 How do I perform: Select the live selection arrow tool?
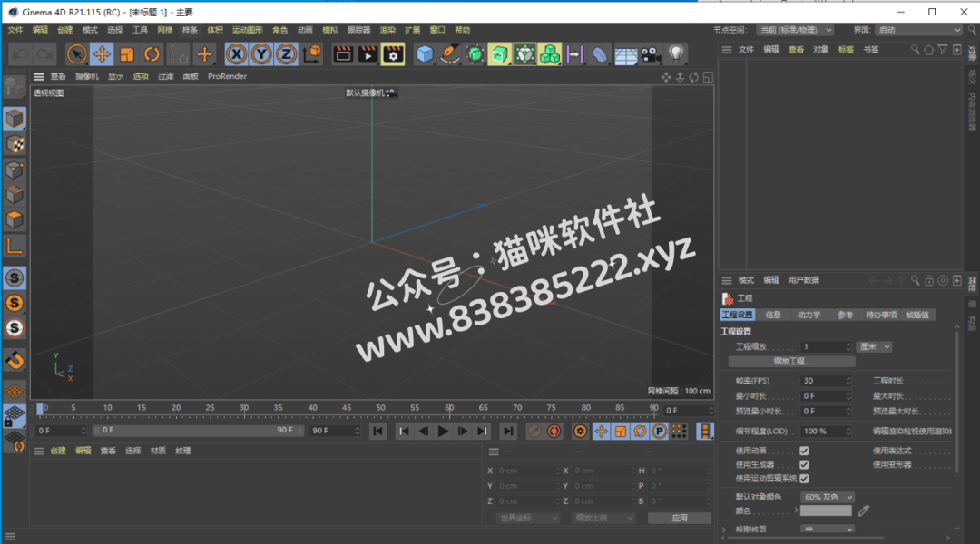(x=76, y=54)
